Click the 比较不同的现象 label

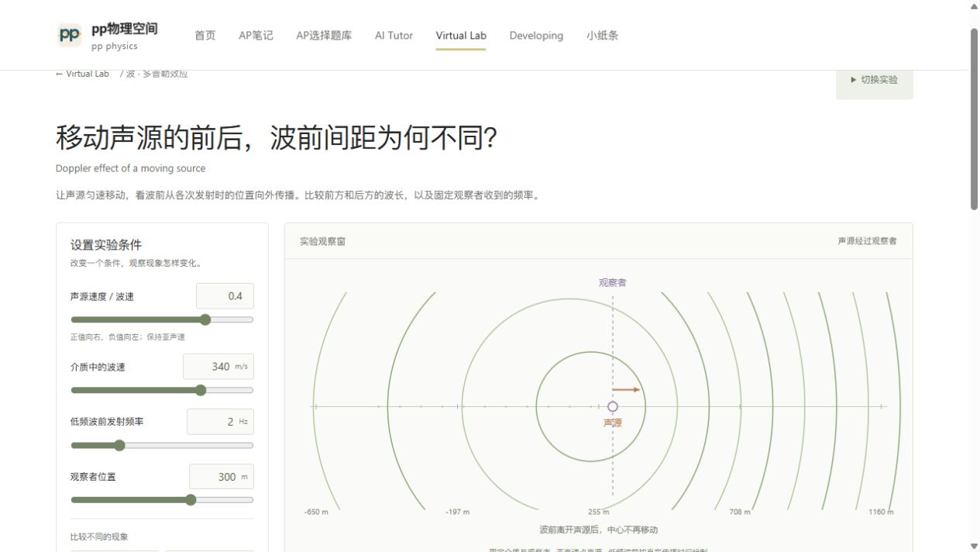99,536
